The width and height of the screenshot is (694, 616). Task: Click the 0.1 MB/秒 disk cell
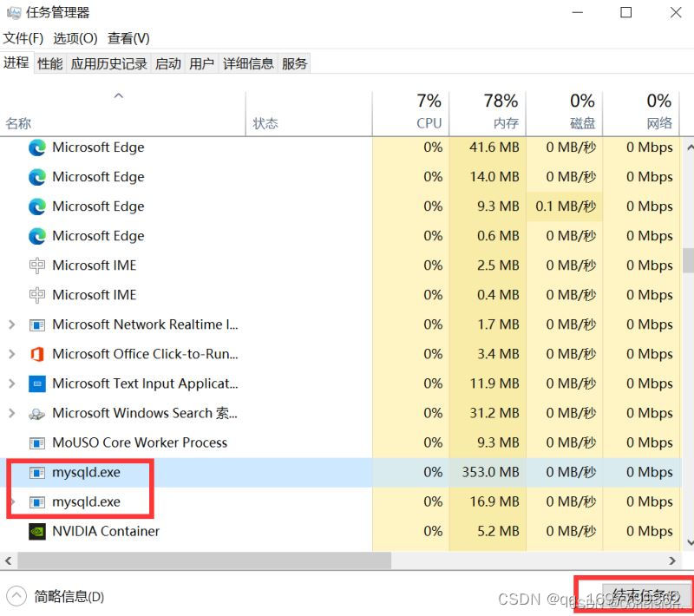[x=566, y=206]
